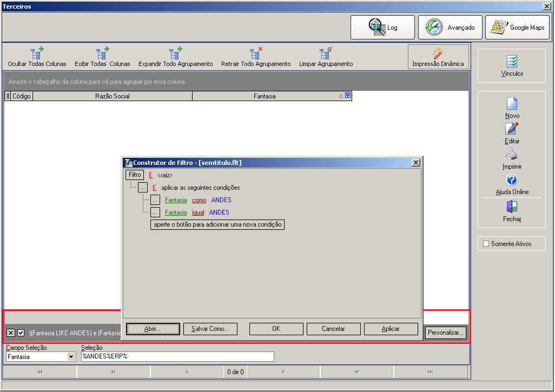Open the Fantasia column filter dropdown
Image resolution: width=555 pixels, height=392 pixels.
[x=348, y=95]
